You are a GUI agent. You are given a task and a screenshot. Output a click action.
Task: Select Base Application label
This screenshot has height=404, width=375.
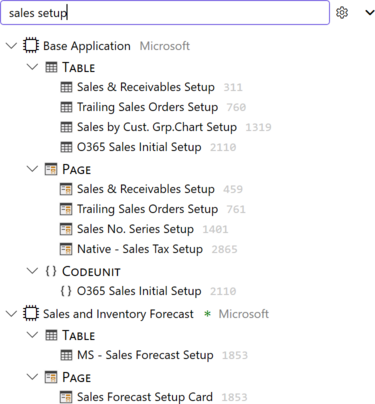click(x=87, y=46)
